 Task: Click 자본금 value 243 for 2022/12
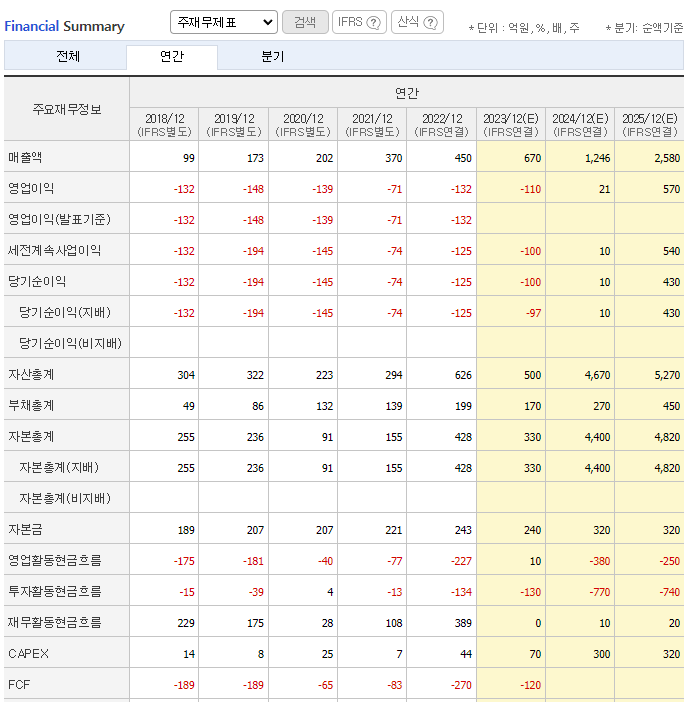463,530
